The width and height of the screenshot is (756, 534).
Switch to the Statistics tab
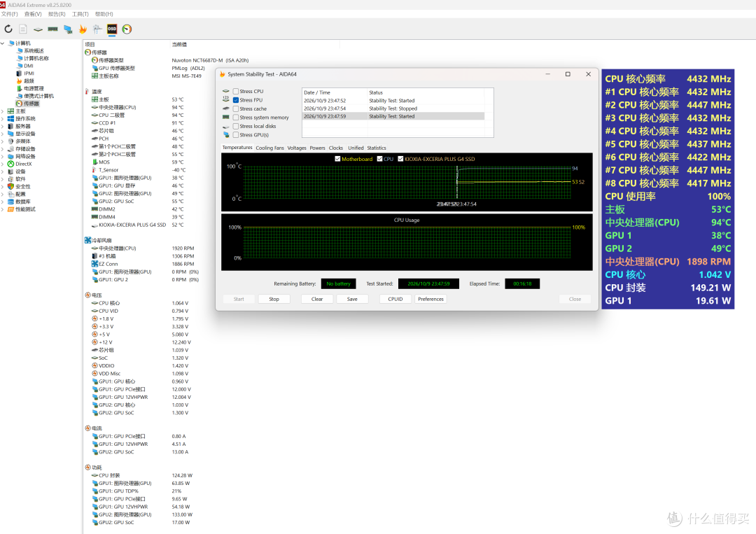(x=377, y=148)
